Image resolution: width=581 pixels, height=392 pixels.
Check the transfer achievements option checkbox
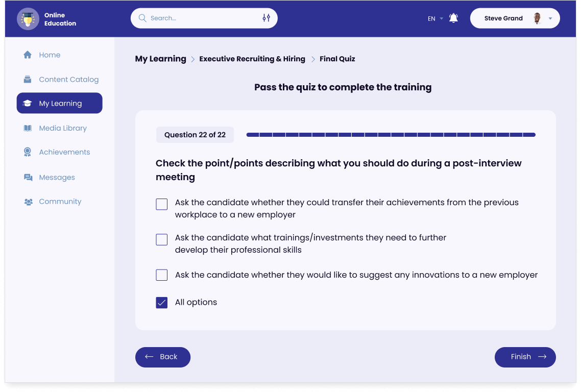tap(161, 204)
